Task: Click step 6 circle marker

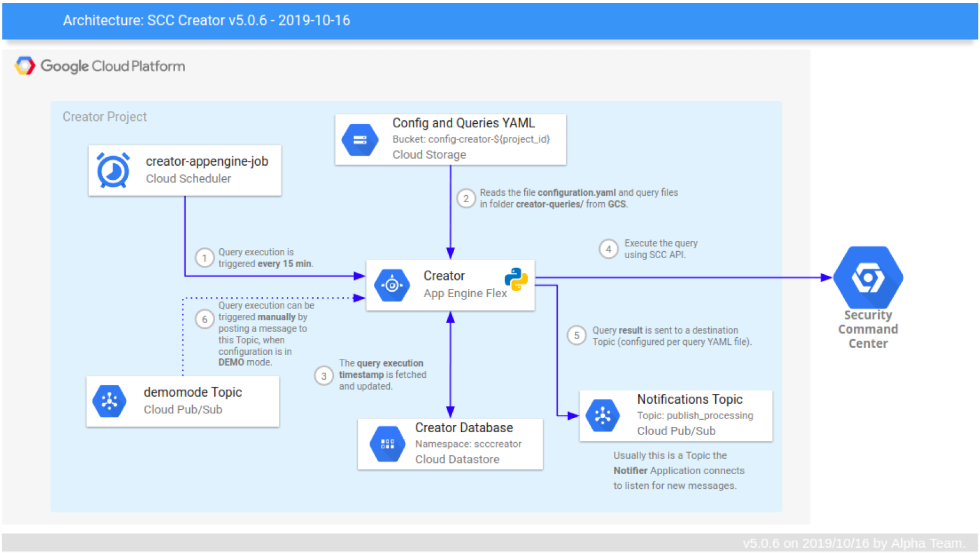Action: coord(205,319)
